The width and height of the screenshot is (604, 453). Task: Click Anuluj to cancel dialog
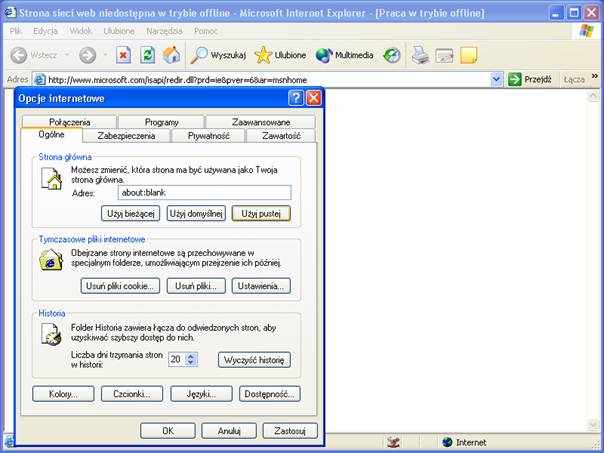coord(229,431)
